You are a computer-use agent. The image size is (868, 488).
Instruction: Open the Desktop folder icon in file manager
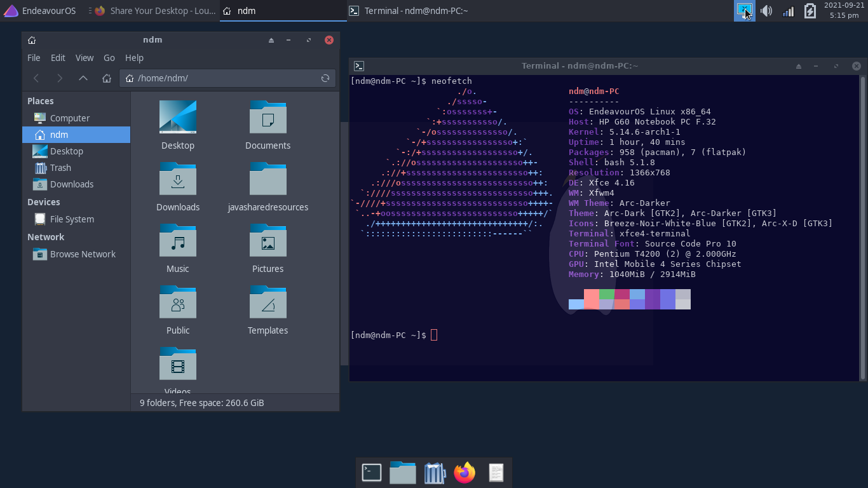coord(178,117)
